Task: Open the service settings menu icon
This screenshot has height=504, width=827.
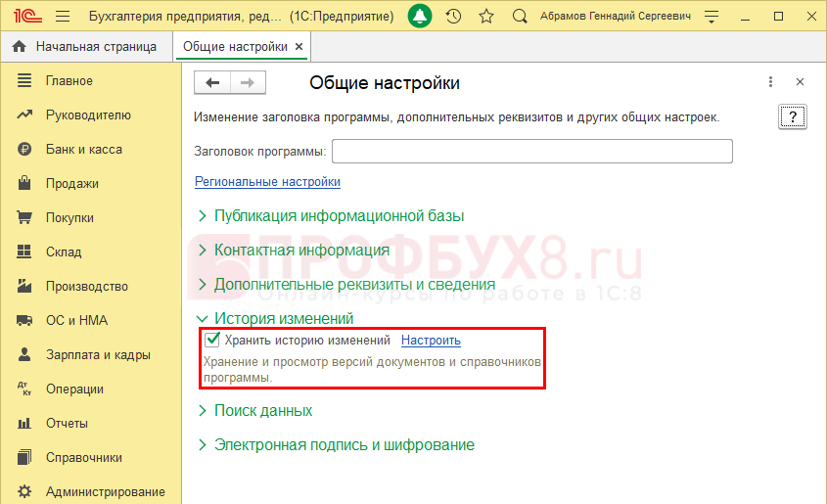Action: [712, 17]
